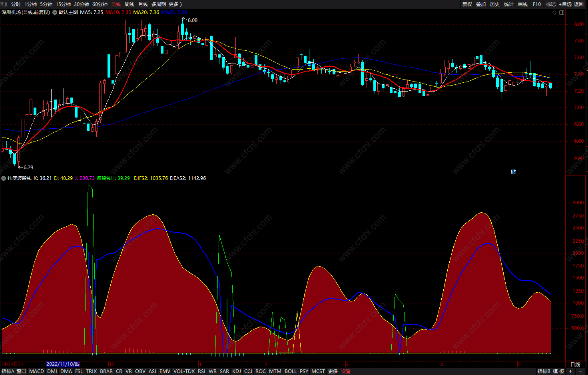The image size is (588, 375).
Task: Click the plus zoom-in button at bottom right
Action: [x=571, y=371]
